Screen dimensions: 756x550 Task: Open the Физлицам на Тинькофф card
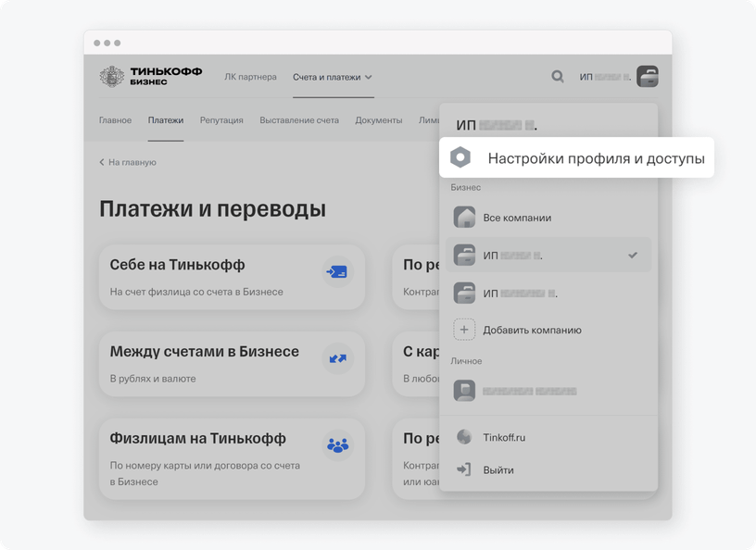point(232,459)
